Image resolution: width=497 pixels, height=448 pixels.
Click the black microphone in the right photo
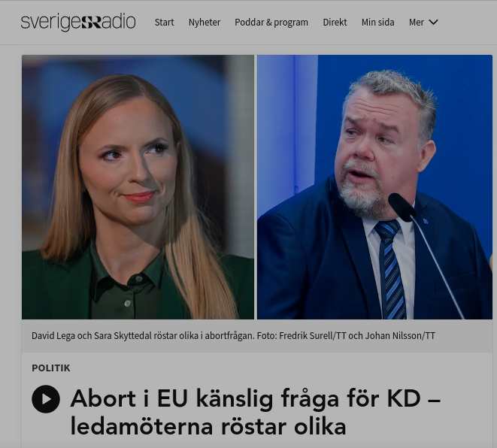point(402,207)
